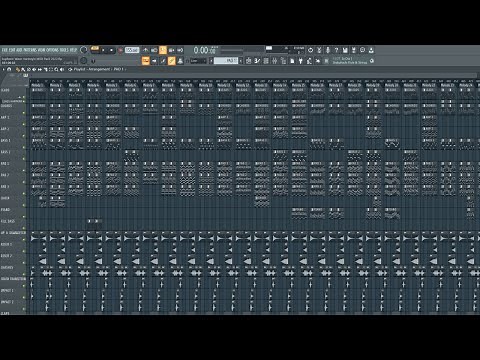Select the Playlist Slip tool

tap(40, 69)
